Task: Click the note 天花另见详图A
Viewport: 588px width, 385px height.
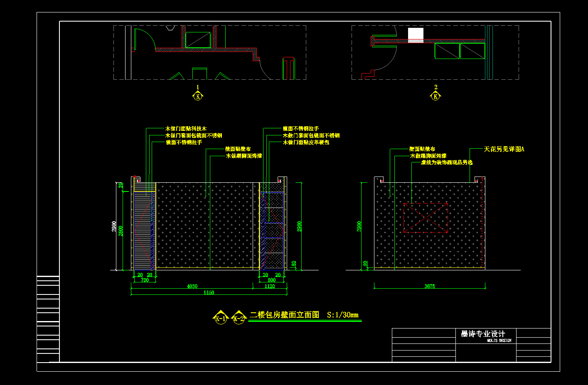Action: (x=504, y=149)
